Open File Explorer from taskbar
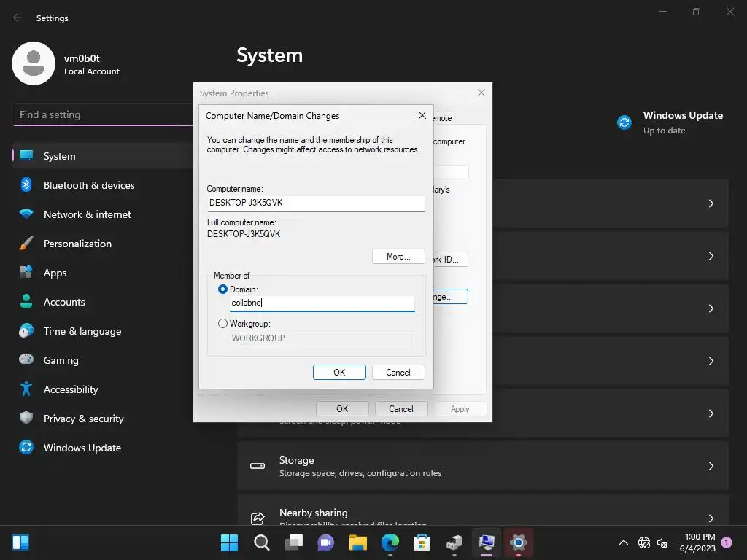 (357, 542)
